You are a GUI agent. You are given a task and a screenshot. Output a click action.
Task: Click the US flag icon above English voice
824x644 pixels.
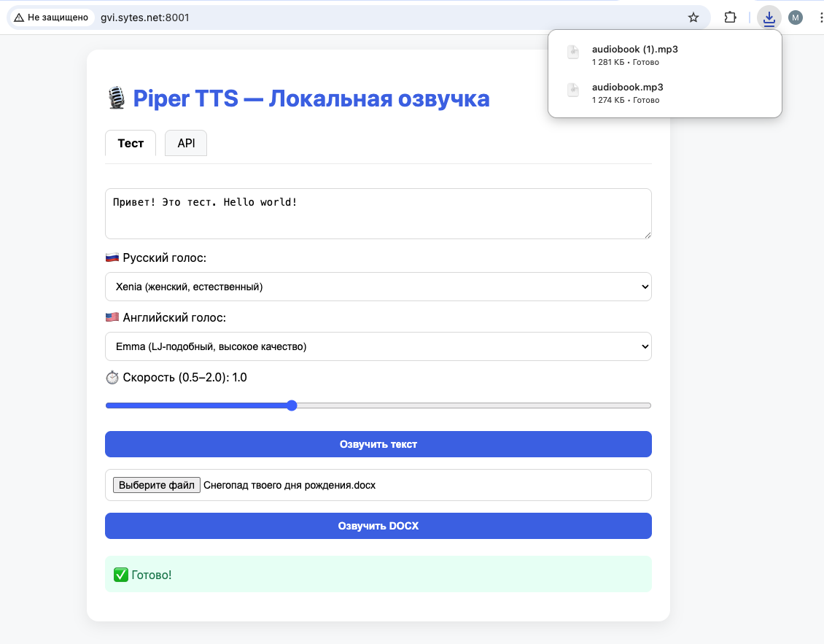tap(112, 317)
